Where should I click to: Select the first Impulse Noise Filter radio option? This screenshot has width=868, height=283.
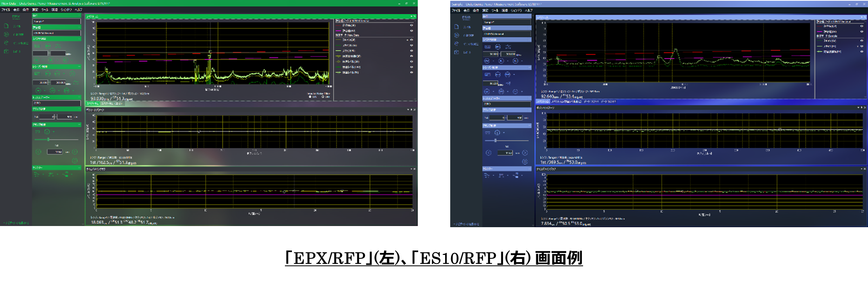(x=310, y=97)
